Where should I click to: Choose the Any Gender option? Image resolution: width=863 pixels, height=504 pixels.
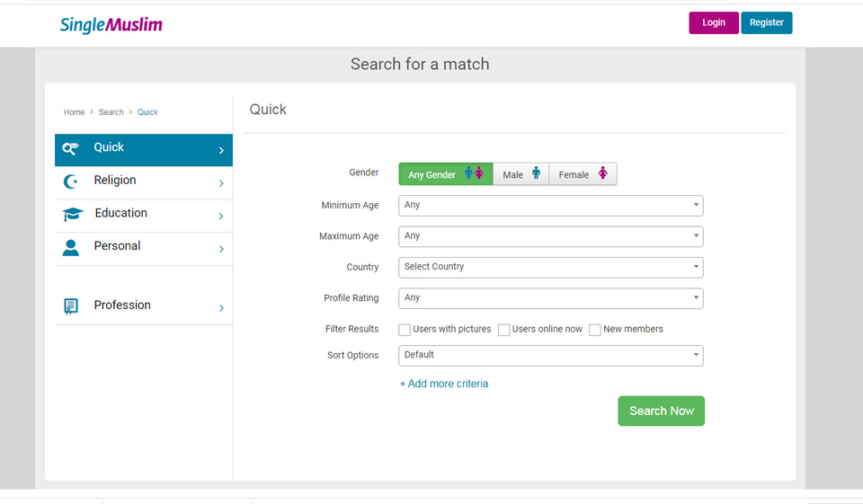445,174
